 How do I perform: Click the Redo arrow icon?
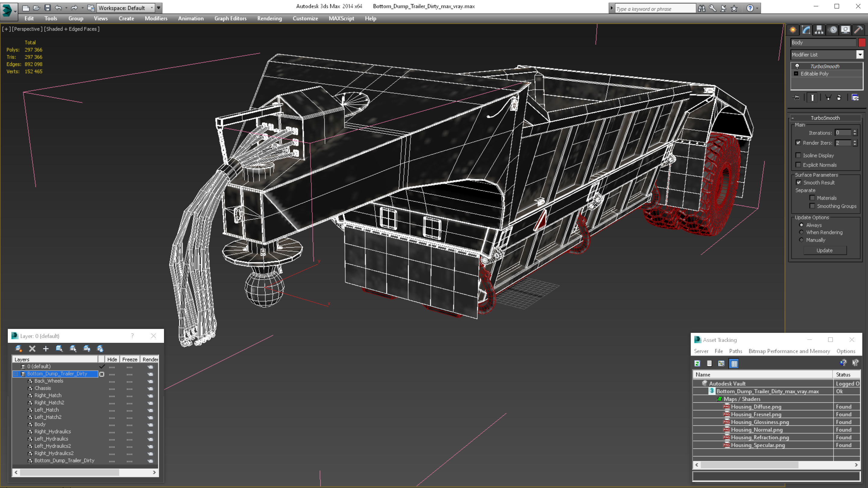[x=74, y=8]
